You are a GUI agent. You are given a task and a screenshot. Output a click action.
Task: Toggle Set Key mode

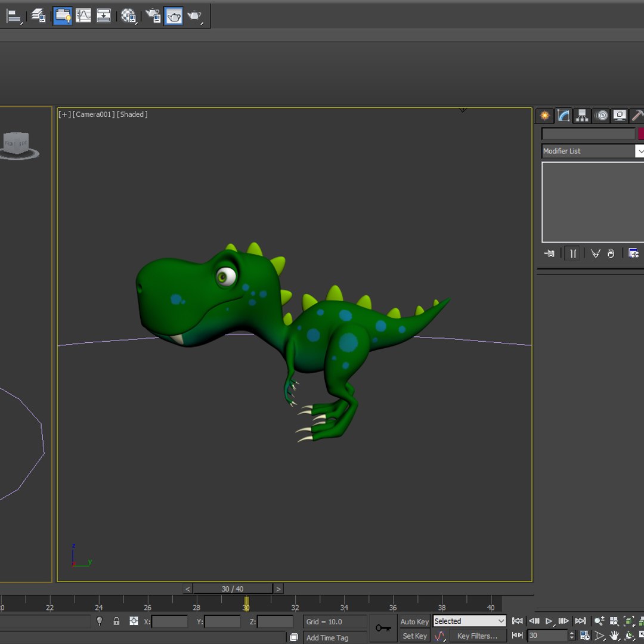point(414,636)
